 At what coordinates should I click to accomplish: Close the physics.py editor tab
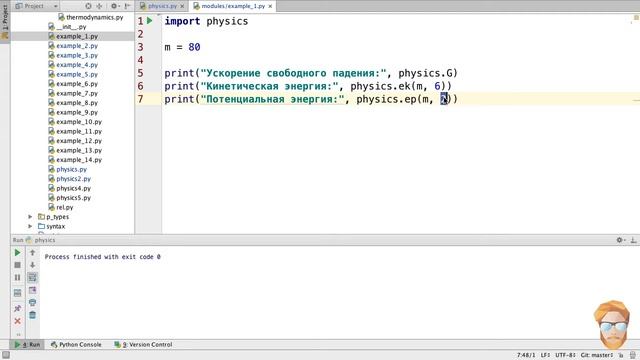(182, 6)
